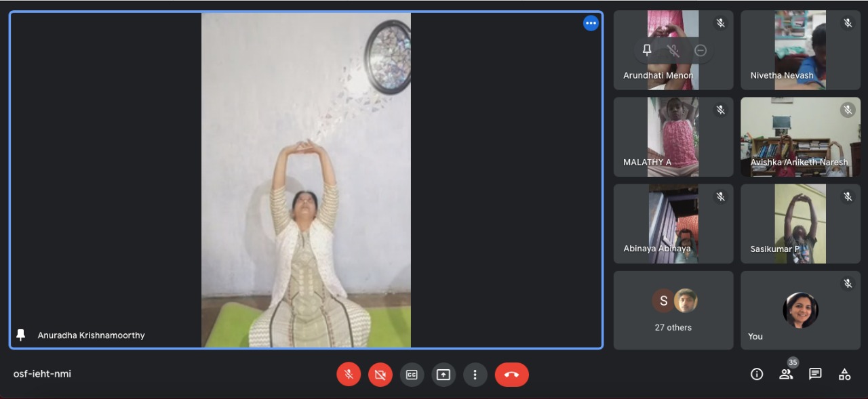868x399 pixels.
Task: Pin Arundhati Menon's tile
Action: [x=647, y=50]
